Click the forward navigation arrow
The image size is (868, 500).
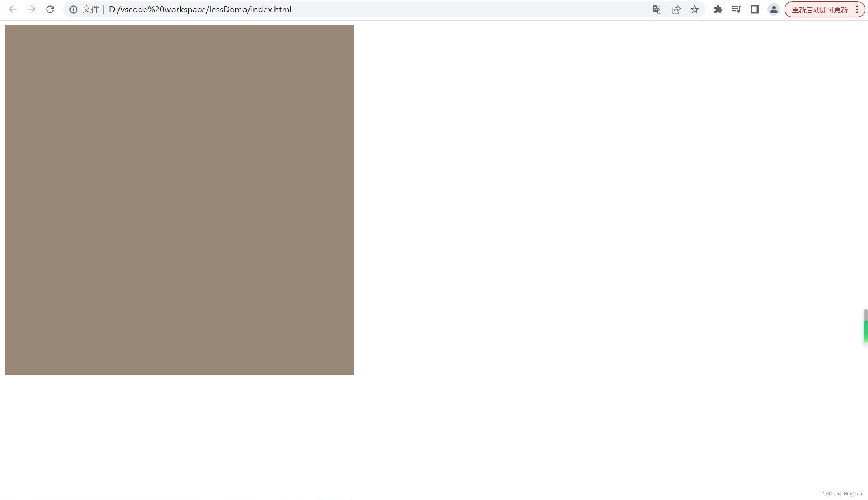tap(31, 9)
